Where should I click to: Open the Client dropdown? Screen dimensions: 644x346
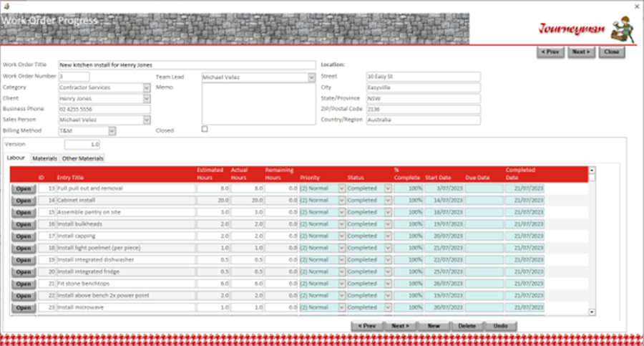pos(147,99)
